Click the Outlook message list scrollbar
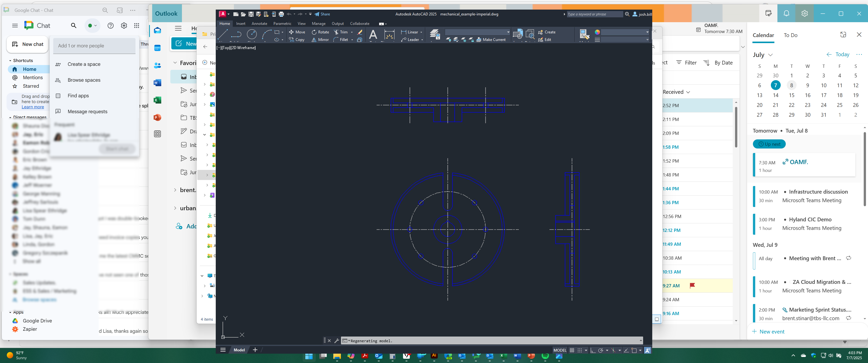 736,127
